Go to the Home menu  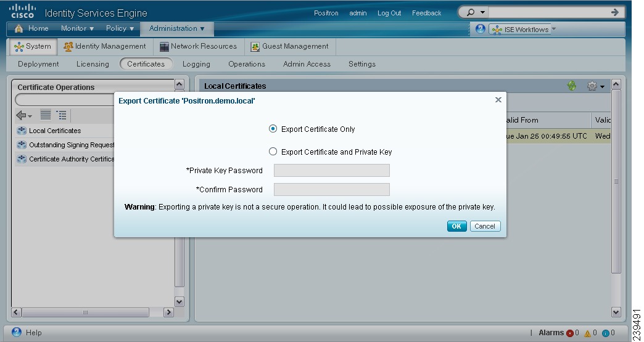point(31,28)
